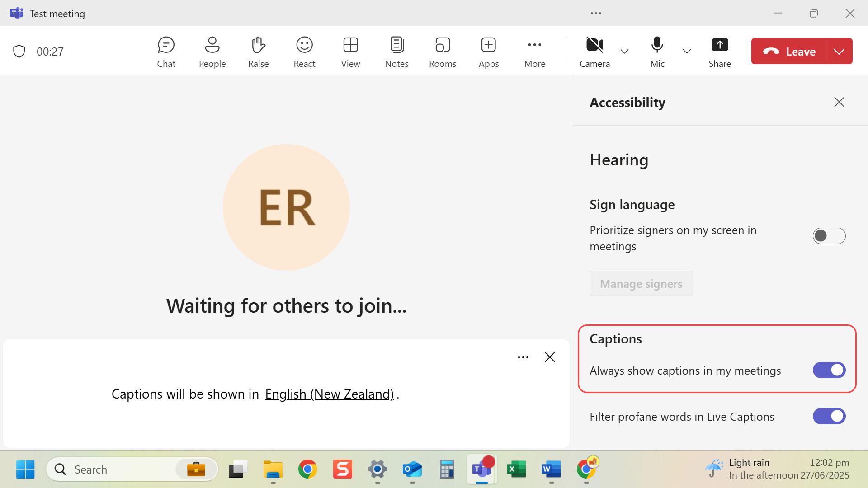Switch to Excel on taskbar
Image resolution: width=868 pixels, height=488 pixels.
pyautogui.click(x=517, y=469)
